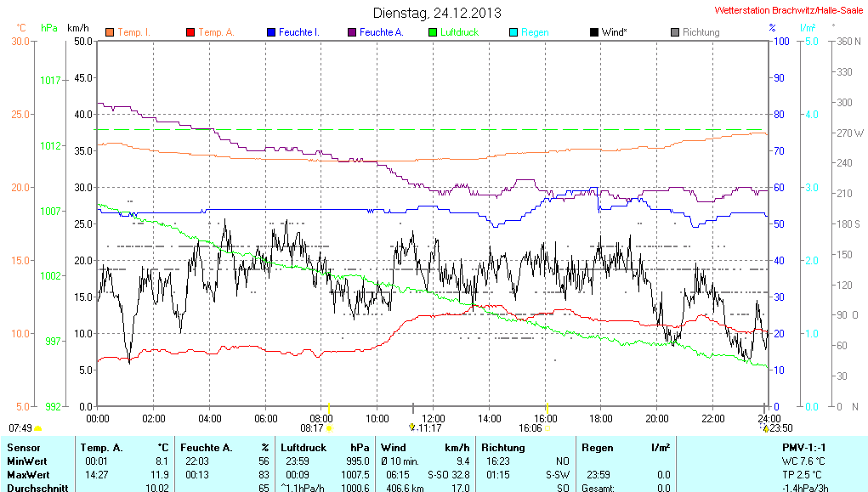The width and height of the screenshot is (868, 492).
Task: Click the yellow sun marker at 08:17
Action: point(329,428)
